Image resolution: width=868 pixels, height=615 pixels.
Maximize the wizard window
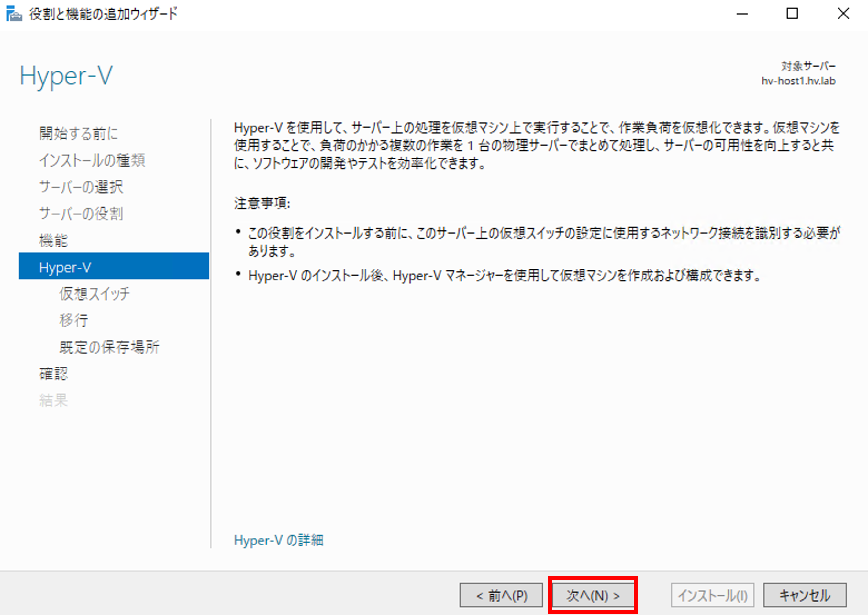pos(792,14)
